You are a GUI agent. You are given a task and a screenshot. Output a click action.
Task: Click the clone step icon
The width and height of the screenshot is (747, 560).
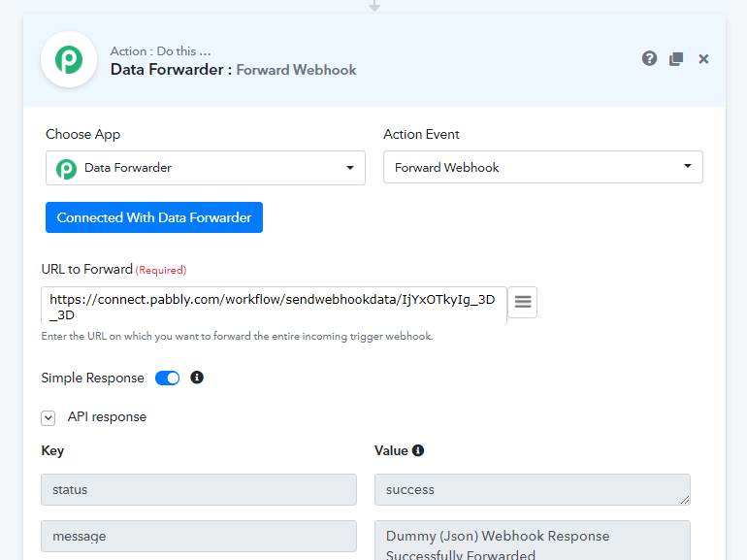[676, 59]
